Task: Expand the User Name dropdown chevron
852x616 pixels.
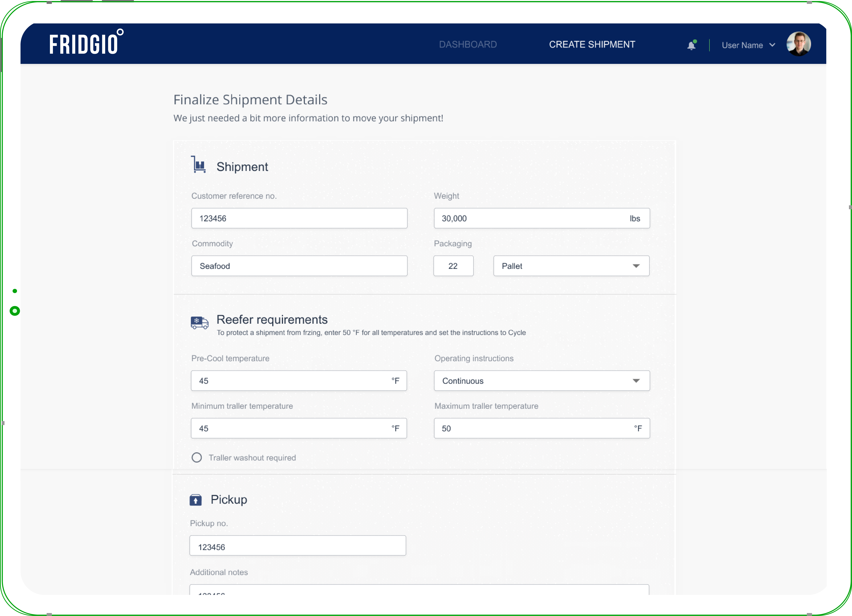Action: [x=772, y=45]
